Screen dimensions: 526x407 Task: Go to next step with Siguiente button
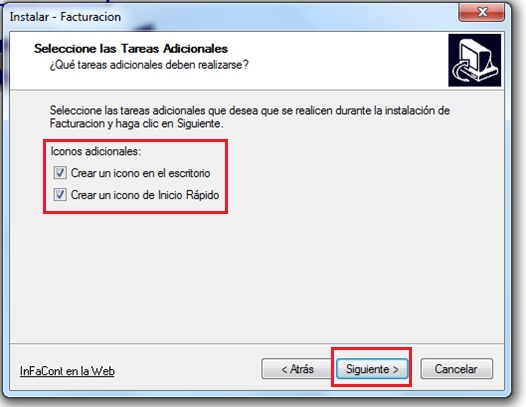point(372,369)
